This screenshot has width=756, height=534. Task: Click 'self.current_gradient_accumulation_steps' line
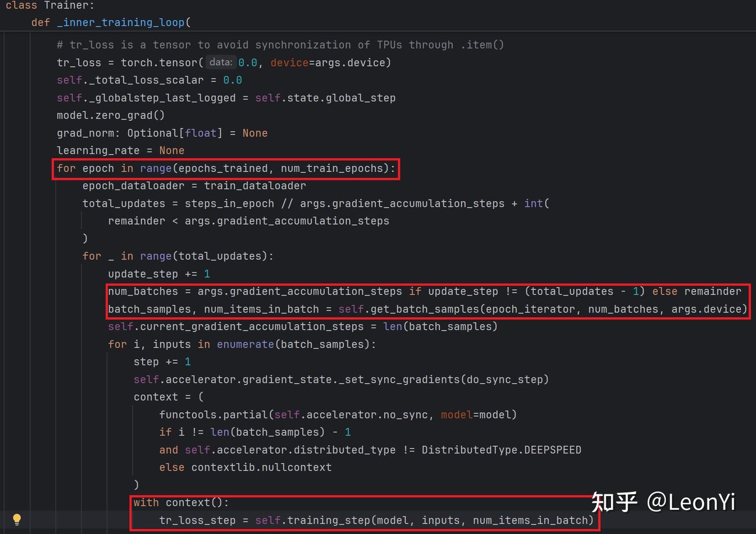pyautogui.click(x=303, y=327)
